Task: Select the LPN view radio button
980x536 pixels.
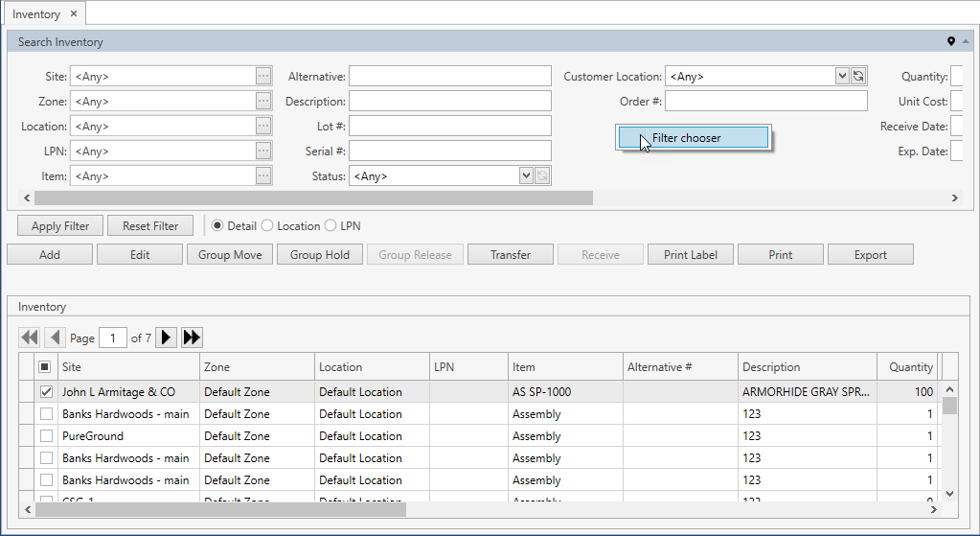Action: [330, 226]
